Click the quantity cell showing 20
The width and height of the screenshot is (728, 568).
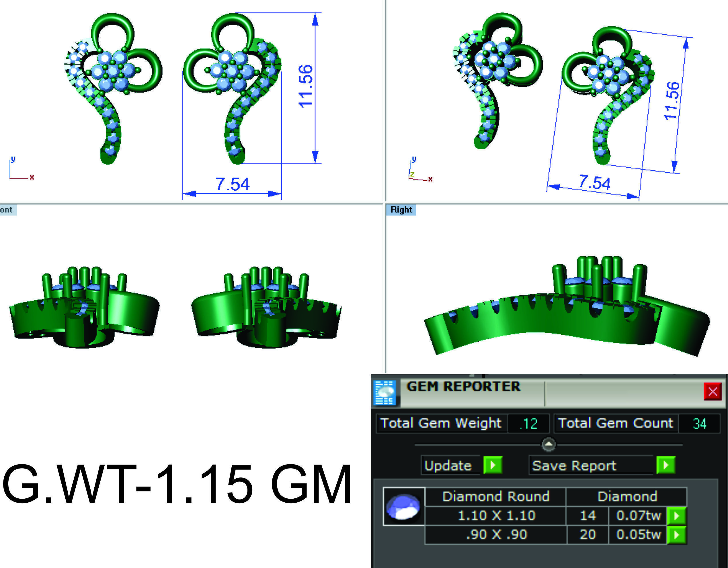click(x=588, y=535)
